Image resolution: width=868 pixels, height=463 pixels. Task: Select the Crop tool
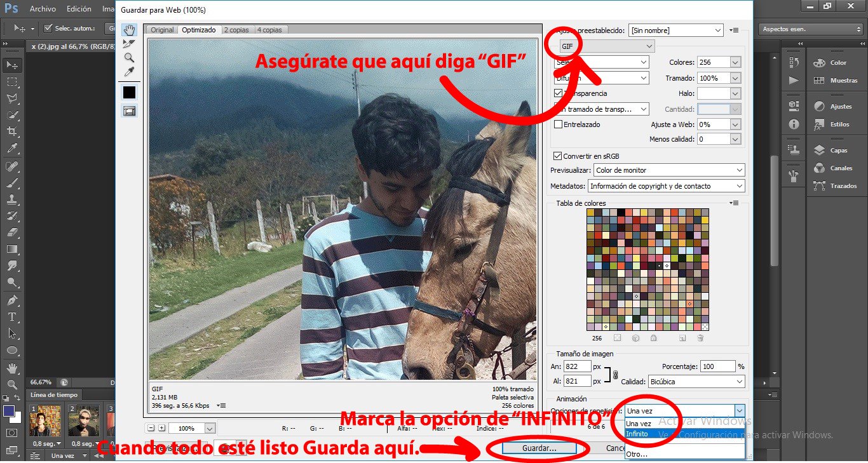tap(11, 131)
